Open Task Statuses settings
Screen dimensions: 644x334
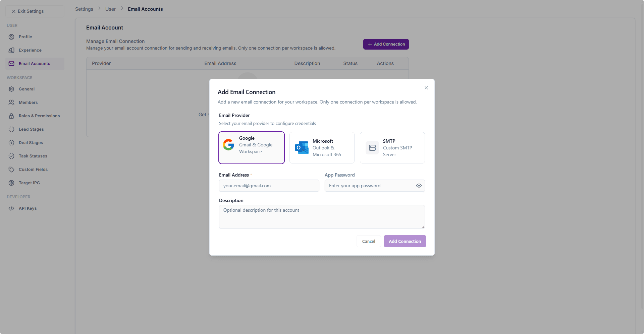point(11,156)
